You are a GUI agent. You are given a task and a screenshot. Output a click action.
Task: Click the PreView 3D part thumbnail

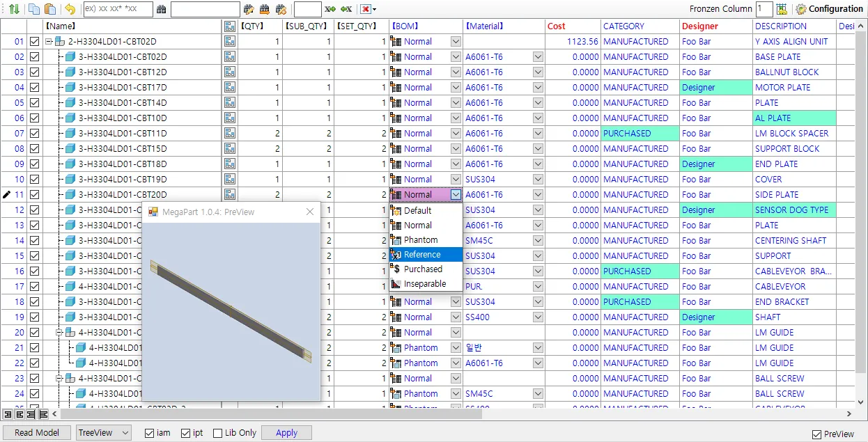[x=231, y=311]
